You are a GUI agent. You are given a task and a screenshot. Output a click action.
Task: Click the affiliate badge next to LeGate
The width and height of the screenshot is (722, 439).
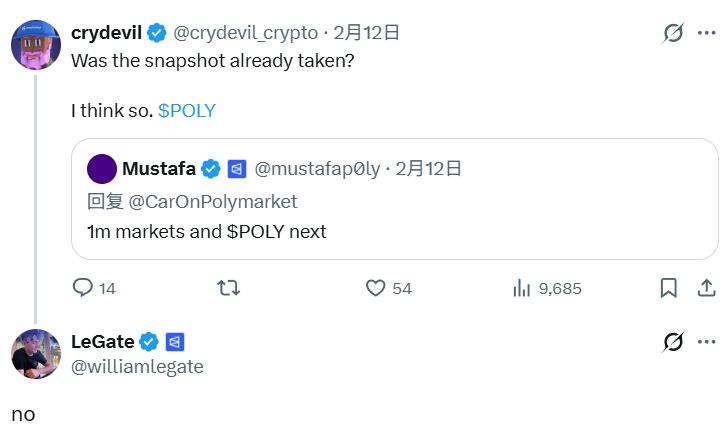pos(174,342)
